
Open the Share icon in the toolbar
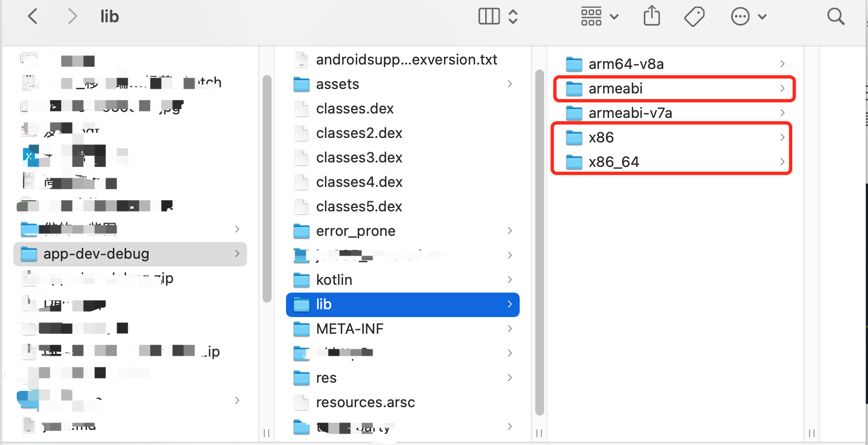[651, 16]
